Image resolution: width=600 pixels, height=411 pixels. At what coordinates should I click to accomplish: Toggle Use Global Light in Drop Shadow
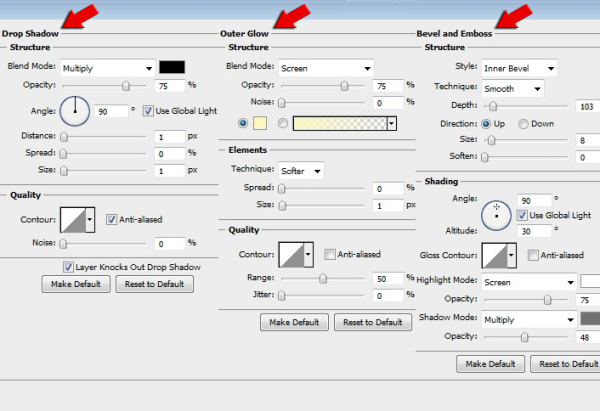coord(150,110)
